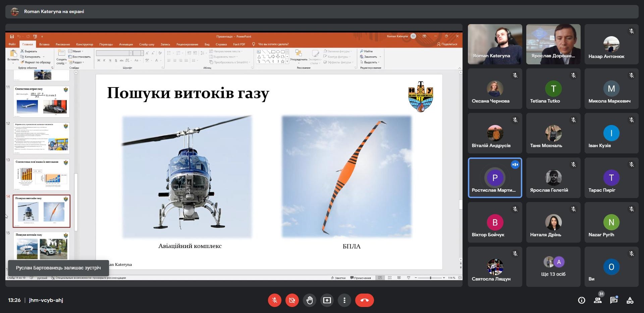Viewport: 644px width, 313px height.
Task: Open the Activities panel icon
Action: click(x=630, y=300)
